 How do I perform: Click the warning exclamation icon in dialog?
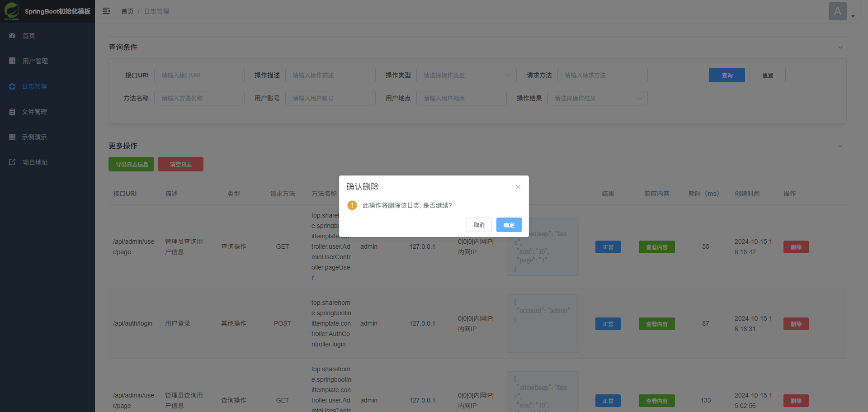[352, 205]
